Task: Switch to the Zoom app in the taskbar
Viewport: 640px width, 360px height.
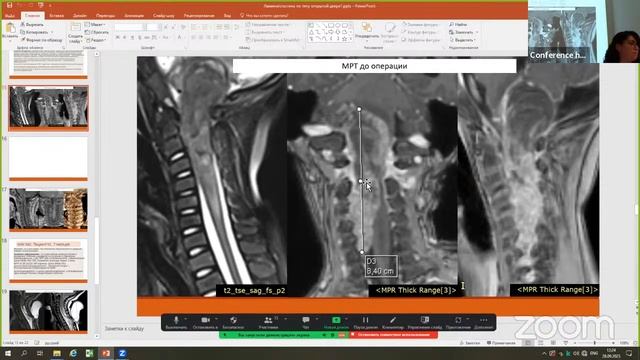Action: [x=122, y=353]
